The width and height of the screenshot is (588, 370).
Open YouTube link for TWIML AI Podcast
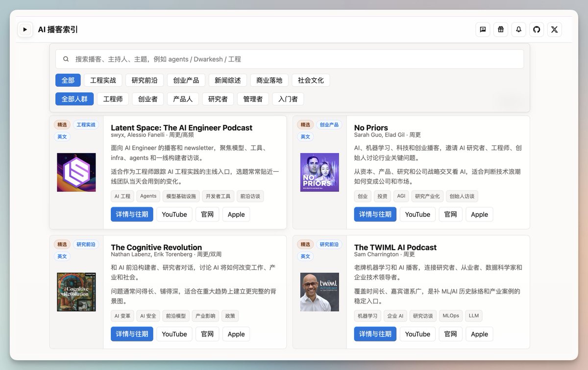point(417,334)
